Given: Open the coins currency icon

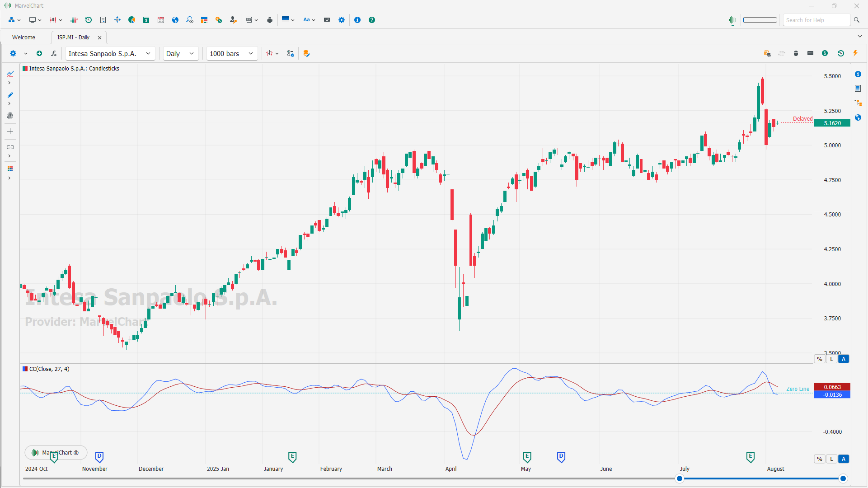Looking at the screenshot, I should (219, 20).
